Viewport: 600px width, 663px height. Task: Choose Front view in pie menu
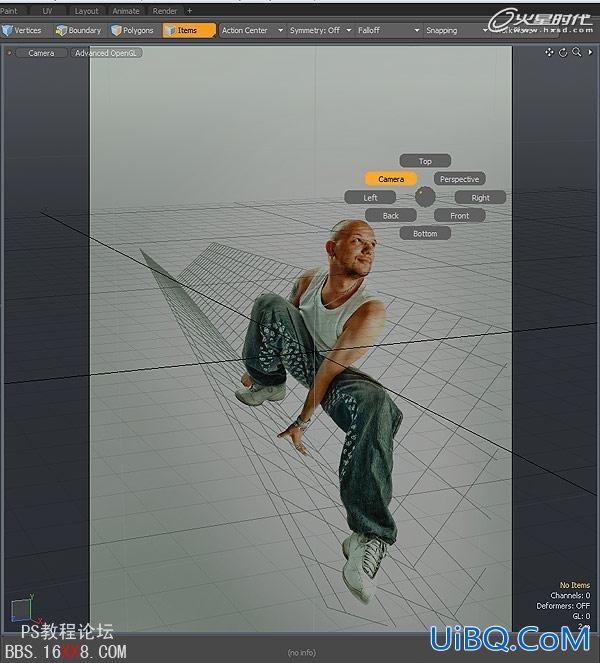[459, 216]
